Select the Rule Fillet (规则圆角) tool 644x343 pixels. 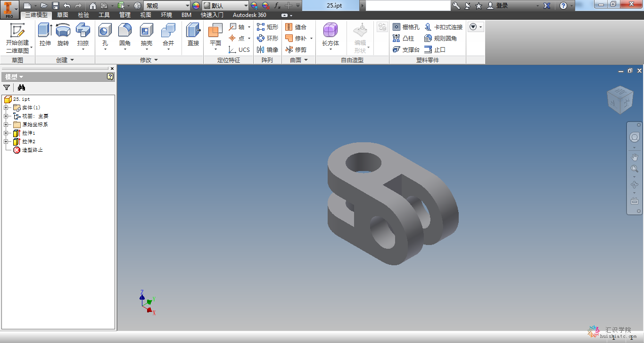click(441, 38)
